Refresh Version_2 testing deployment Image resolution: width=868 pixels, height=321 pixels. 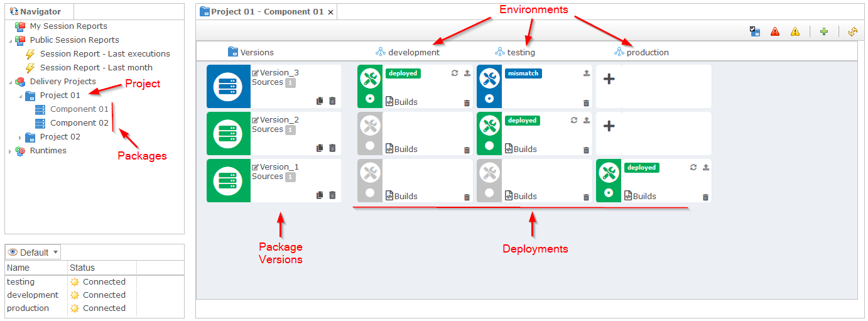pyautogui.click(x=574, y=120)
